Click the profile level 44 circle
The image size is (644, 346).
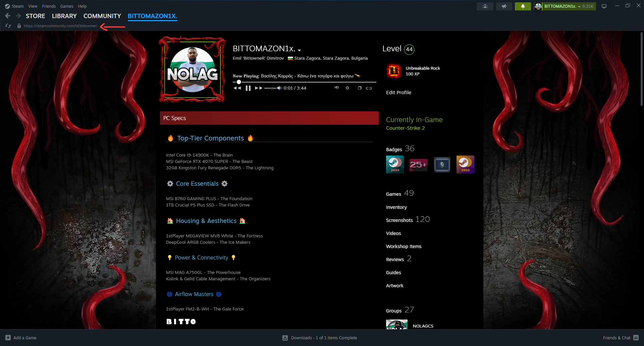click(409, 49)
